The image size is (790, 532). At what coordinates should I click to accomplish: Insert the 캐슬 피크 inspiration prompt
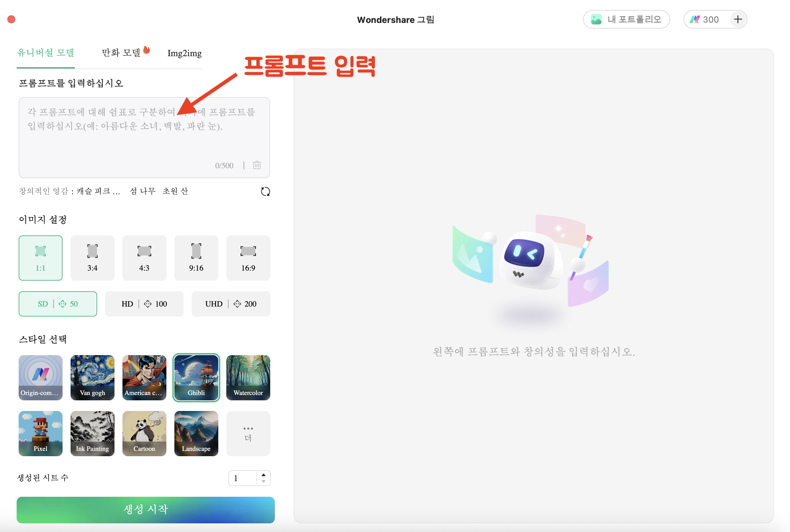tap(98, 192)
